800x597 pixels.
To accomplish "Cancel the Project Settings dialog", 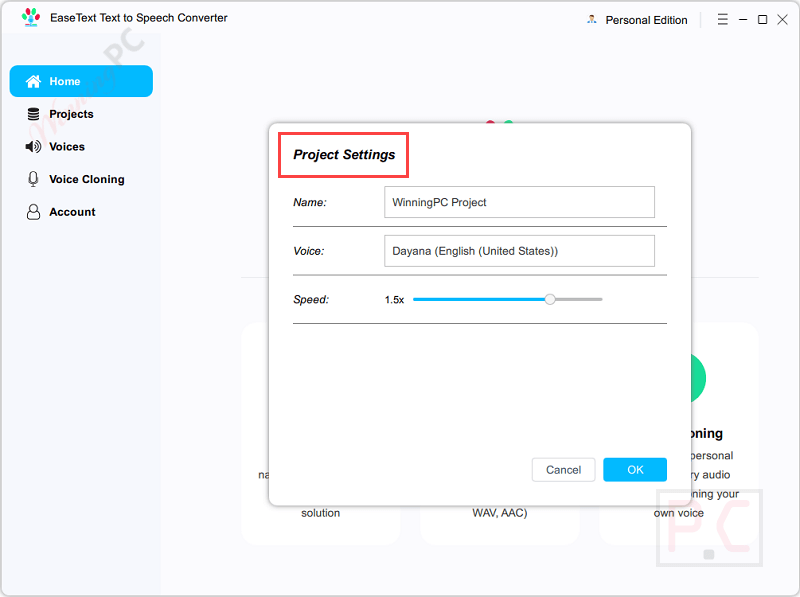I will [563, 469].
